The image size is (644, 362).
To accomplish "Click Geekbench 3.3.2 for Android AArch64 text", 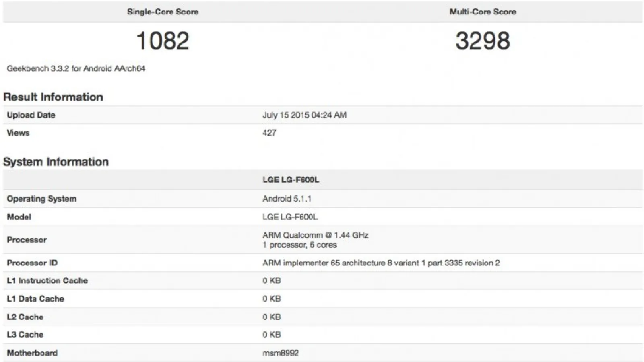I will [76, 68].
